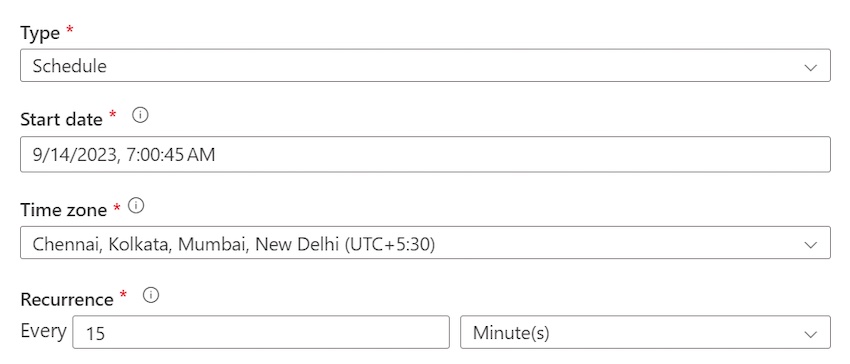Click the chevron arrow in Minute(s) field
Viewport: 850px width, 364px height.
[810, 334]
